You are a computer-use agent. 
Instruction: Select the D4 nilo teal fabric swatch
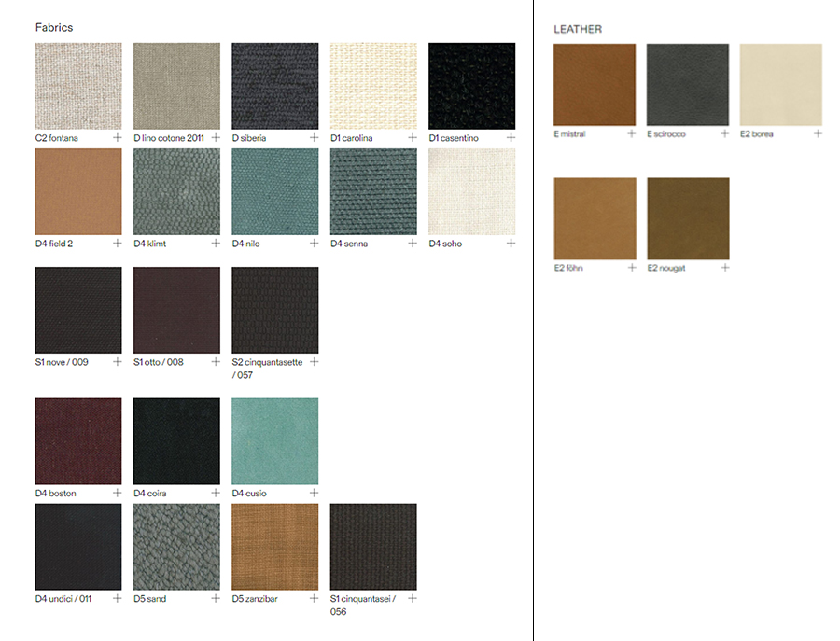(274, 192)
